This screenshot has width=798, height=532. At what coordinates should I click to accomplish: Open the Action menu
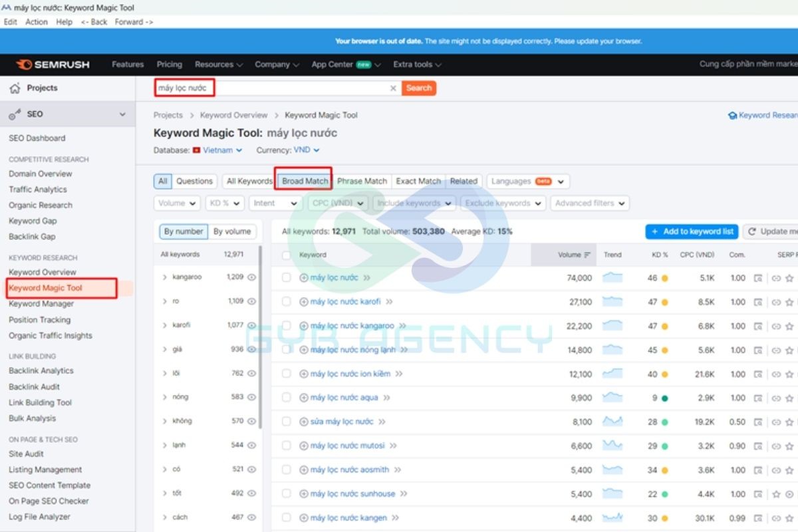[x=37, y=22]
